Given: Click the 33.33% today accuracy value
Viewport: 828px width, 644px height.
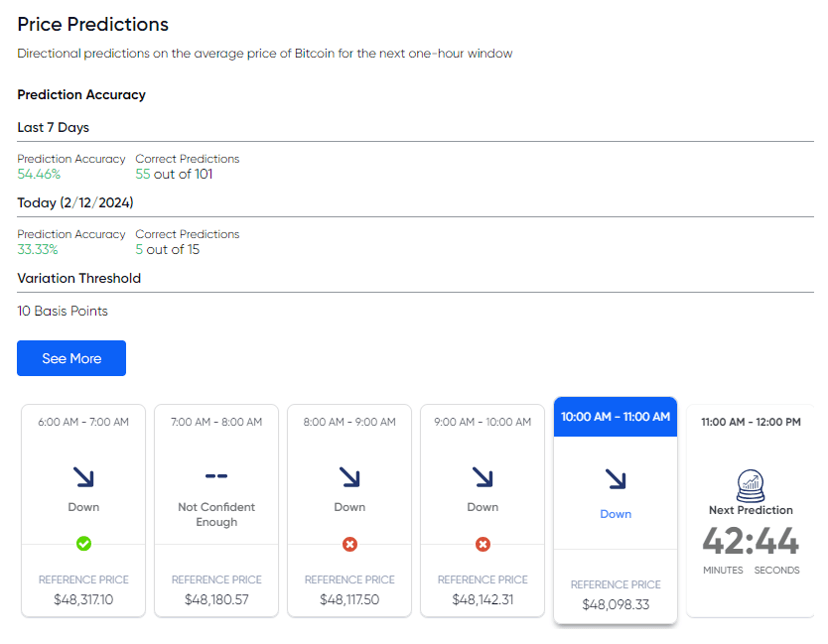Looking at the screenshot, I should 39,249.
